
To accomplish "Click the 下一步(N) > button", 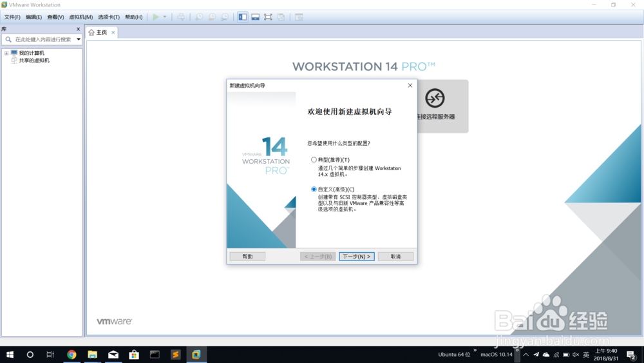I will (x=357, y=257).
